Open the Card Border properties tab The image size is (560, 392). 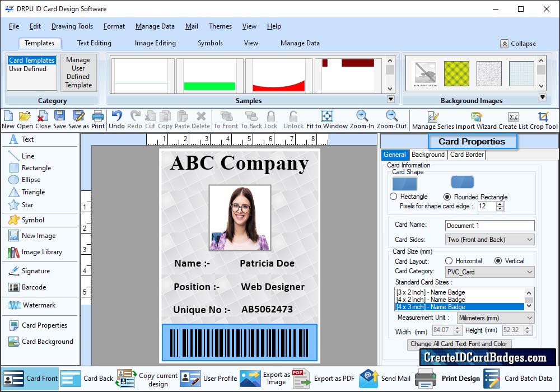click(467, 155)
